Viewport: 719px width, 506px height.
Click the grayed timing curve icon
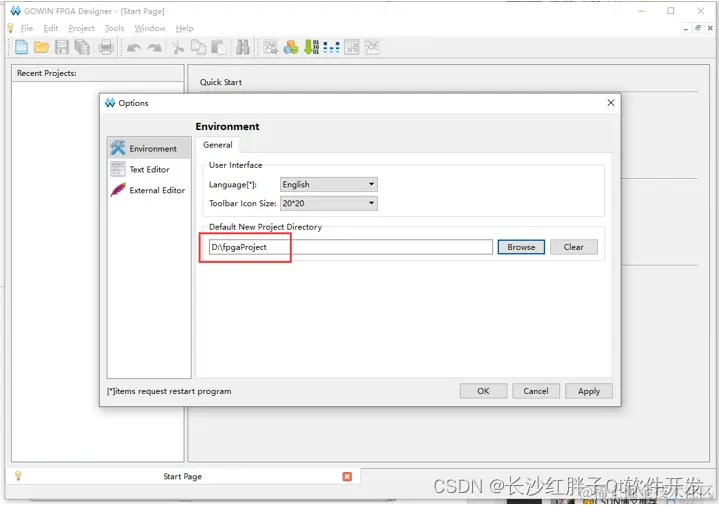(372, 47)
